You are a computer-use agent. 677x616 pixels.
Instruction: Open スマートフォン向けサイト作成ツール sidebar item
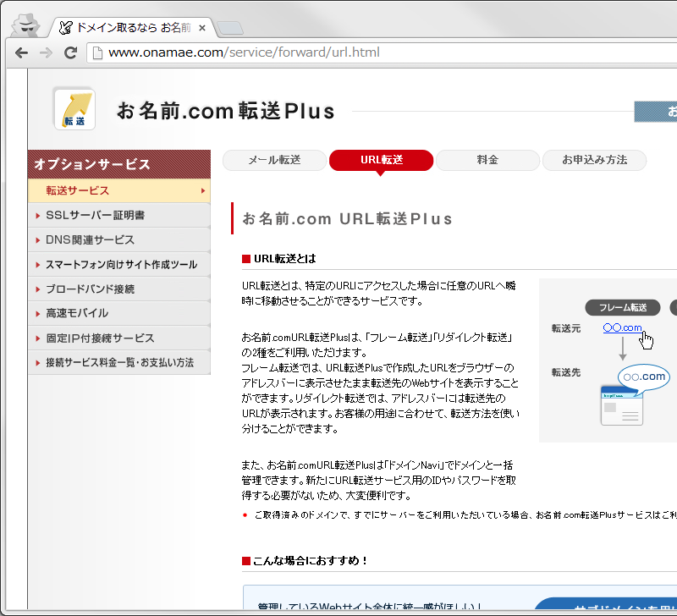pos(119,265)
